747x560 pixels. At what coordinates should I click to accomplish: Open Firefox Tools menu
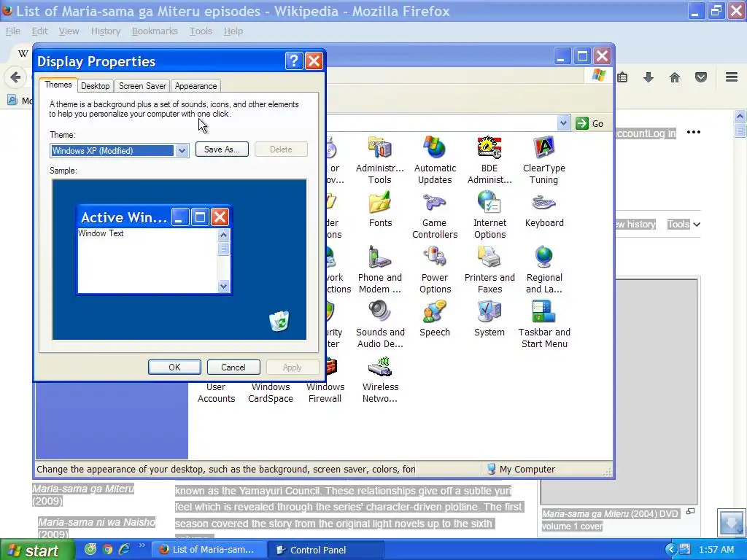(201, 31)
